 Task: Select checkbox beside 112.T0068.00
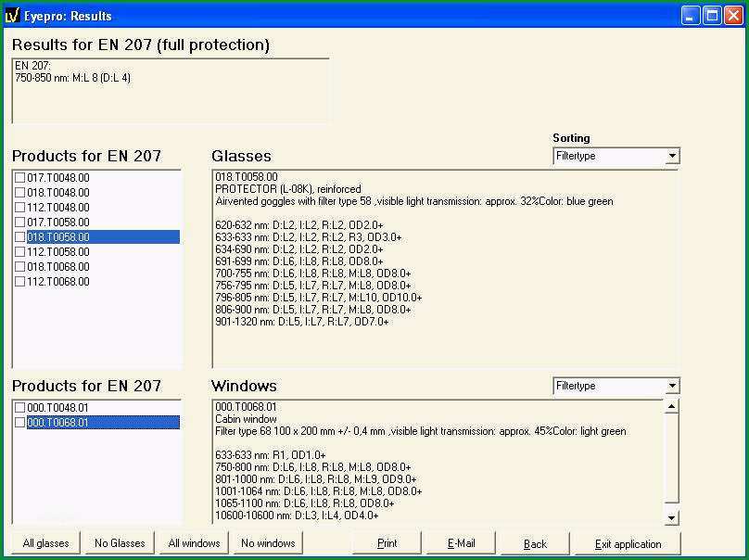[x=20, y=282]
